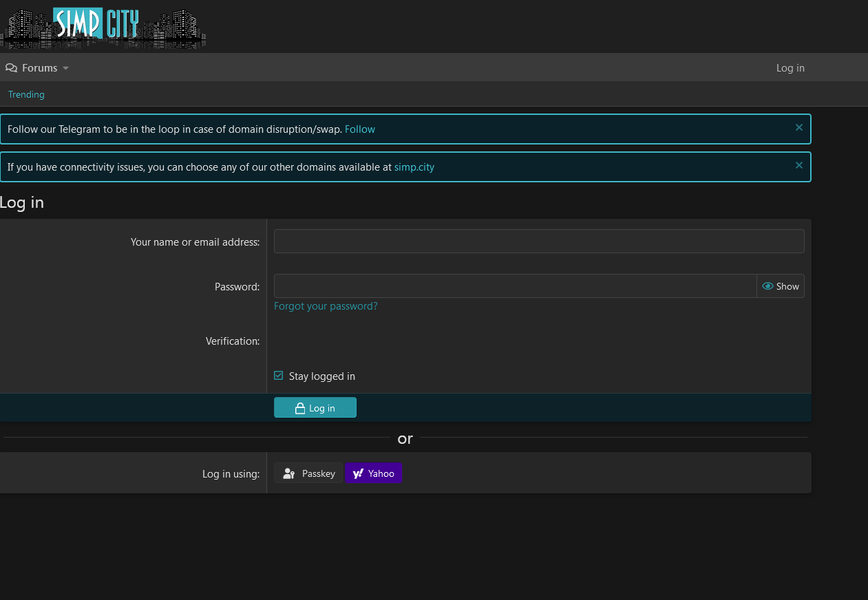Open the Trending sub-navigation link
868x600 pixels.
[x=26, y=94]
